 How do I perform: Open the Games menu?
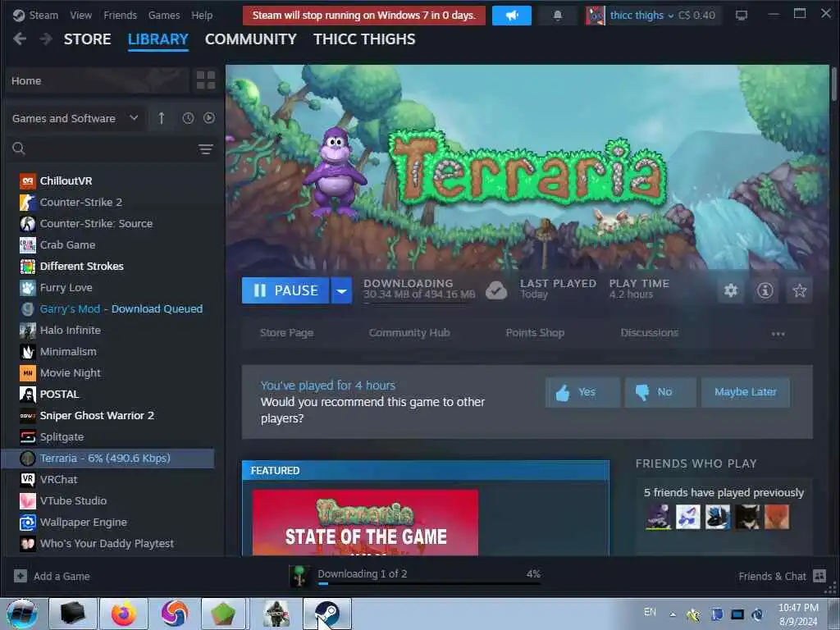164,16
